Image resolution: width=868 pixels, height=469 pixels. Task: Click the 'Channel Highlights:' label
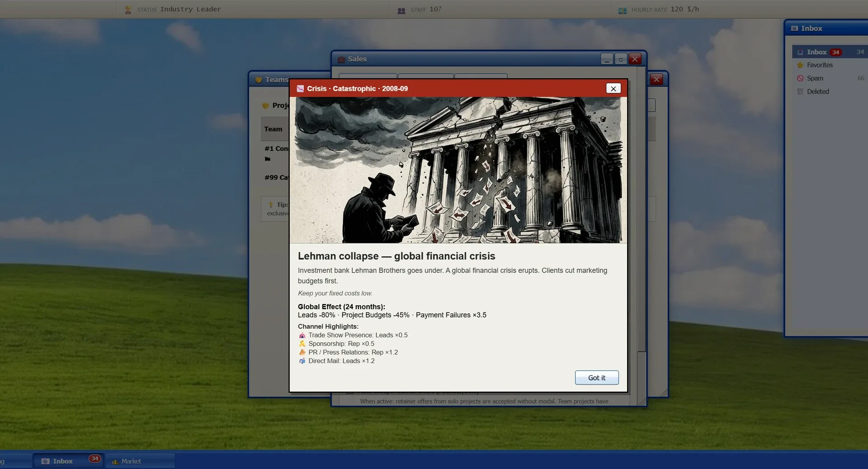pyautogui.click(x=328, y=327)
